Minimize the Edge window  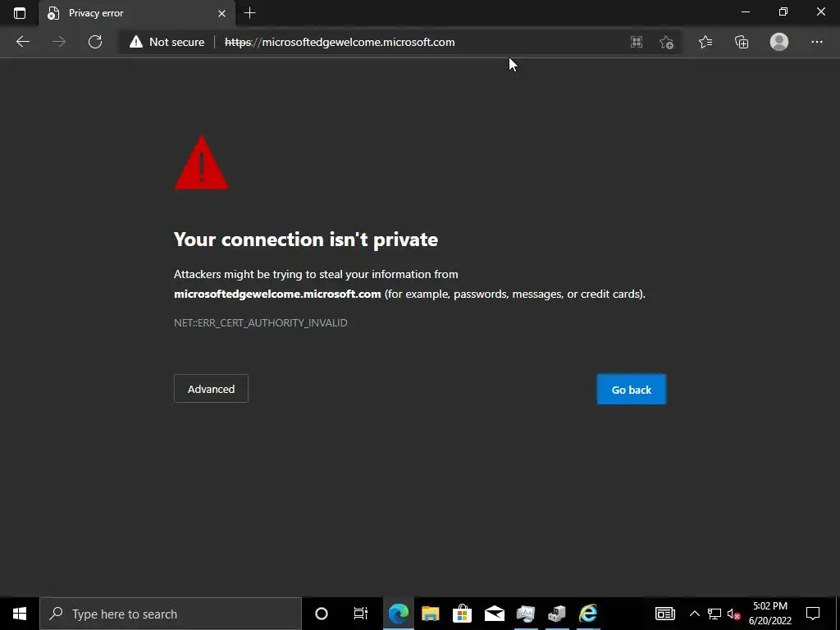[746, 11]
